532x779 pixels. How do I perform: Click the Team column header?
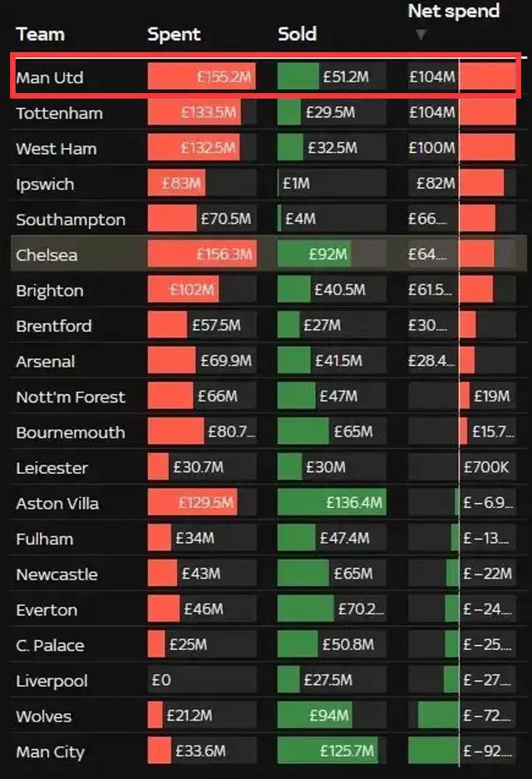[40, 34]
